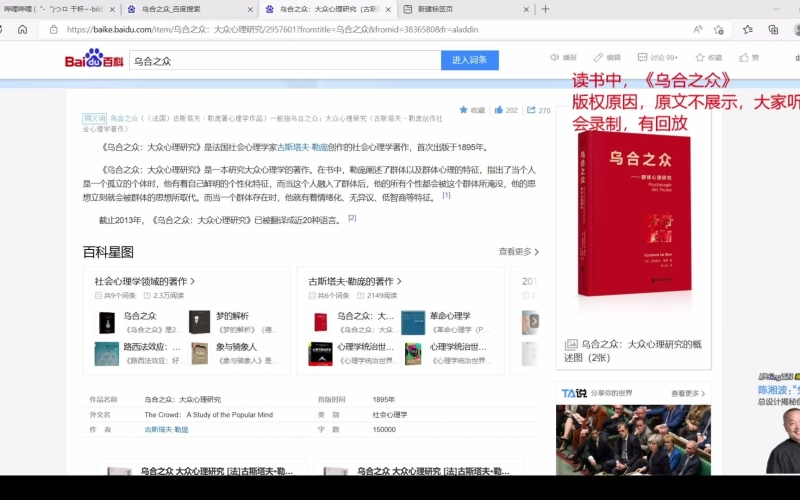The width and height of the screenshot is (800, 500).
Task: Click the site lock icon in address bar
Action: [54, 30]
